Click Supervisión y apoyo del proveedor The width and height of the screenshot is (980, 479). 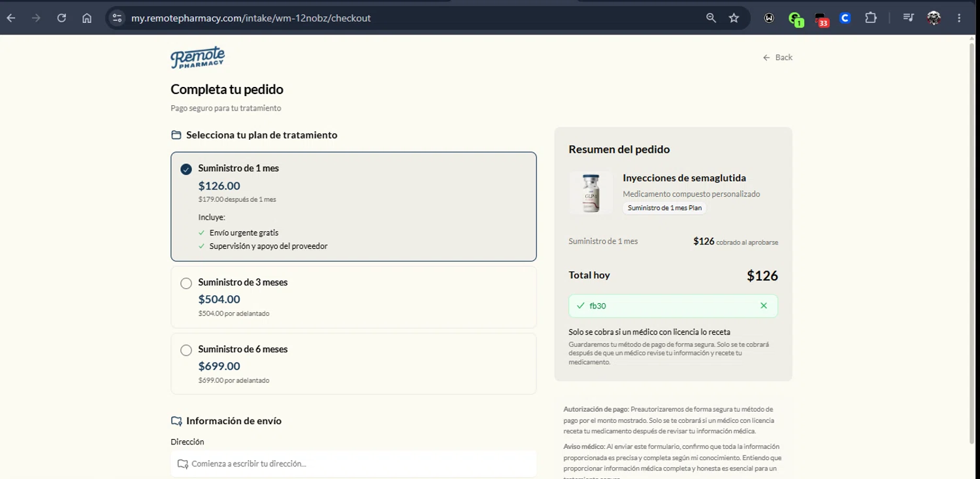tap(269, 246)
